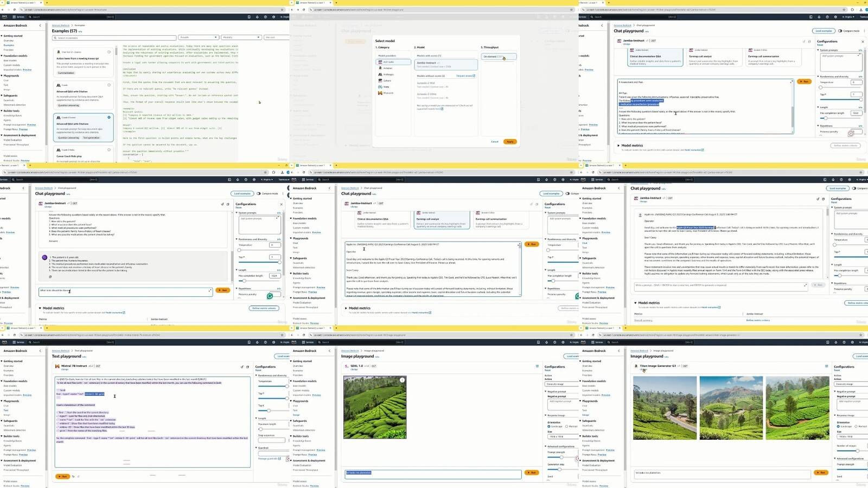The image size is (868, 488).
Task: Toggle Compare mode in patient-answer chat window
Action: tap(259, 194)
